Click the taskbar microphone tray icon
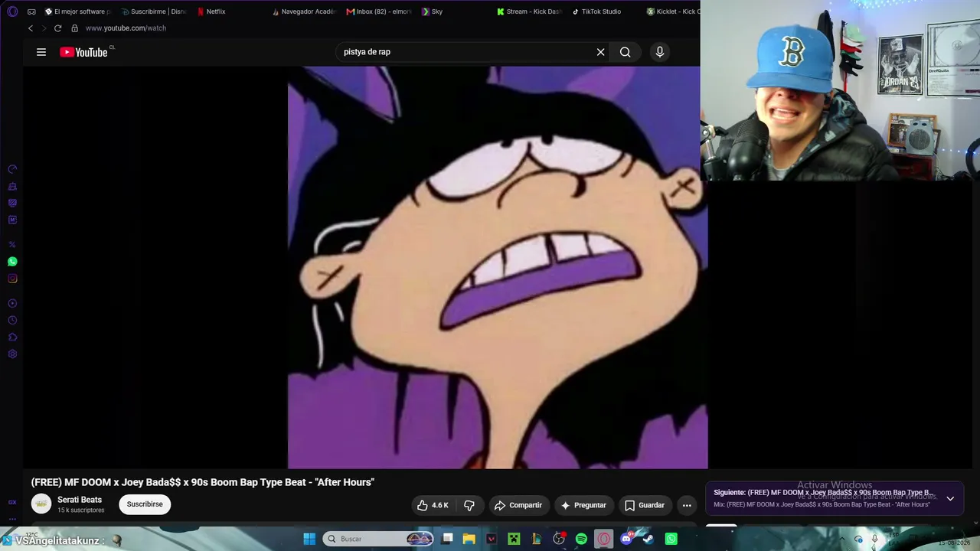Screen dimensions: 980x551 pyautogui.click(x=874, y=540)
